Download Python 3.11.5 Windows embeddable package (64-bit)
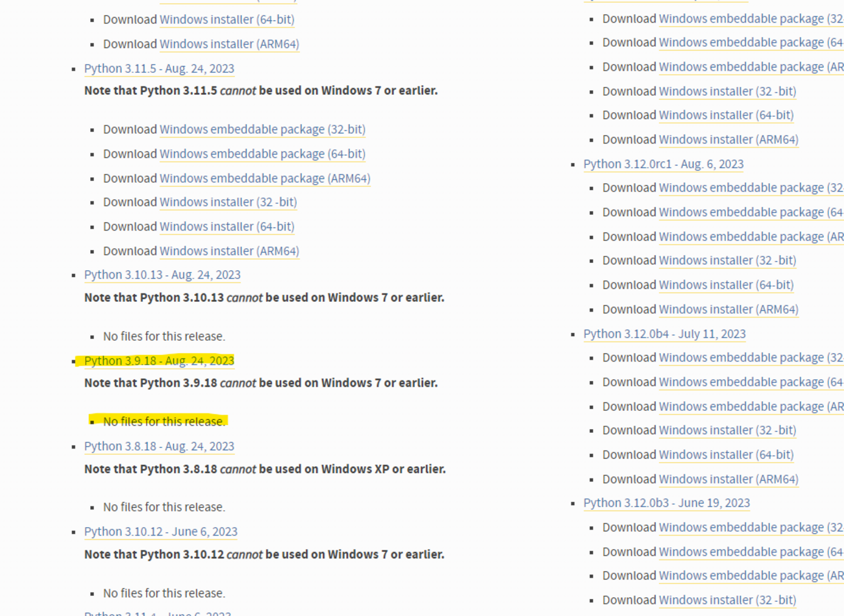The height and width of the screenshot is (616, 844). (262, 154)
